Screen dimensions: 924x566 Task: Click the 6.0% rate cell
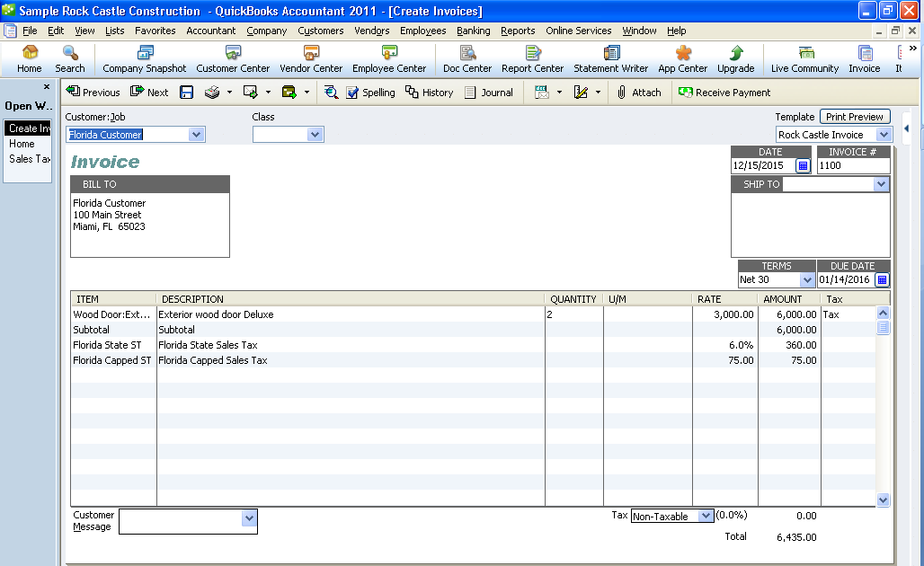coord(725,345)
